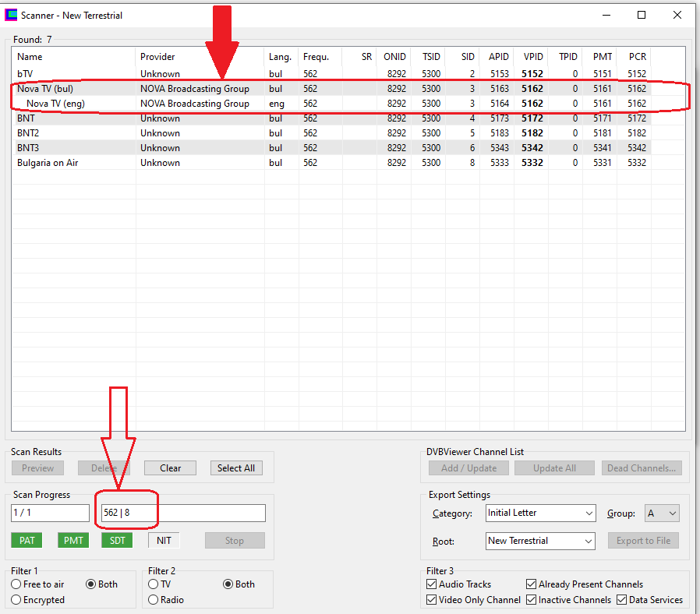Sort by TSID column header
700x614 pixels.
tap(428, 57)
